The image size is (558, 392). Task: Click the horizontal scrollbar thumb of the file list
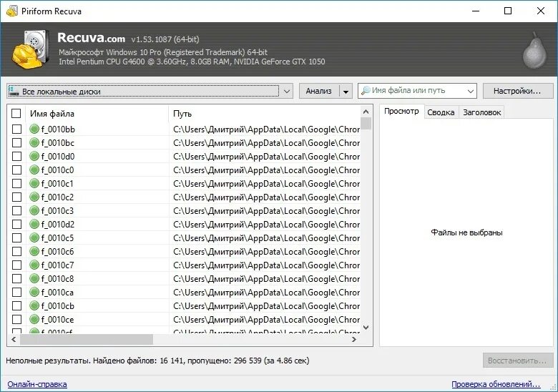pyautogui.click(x=87, y=339)
